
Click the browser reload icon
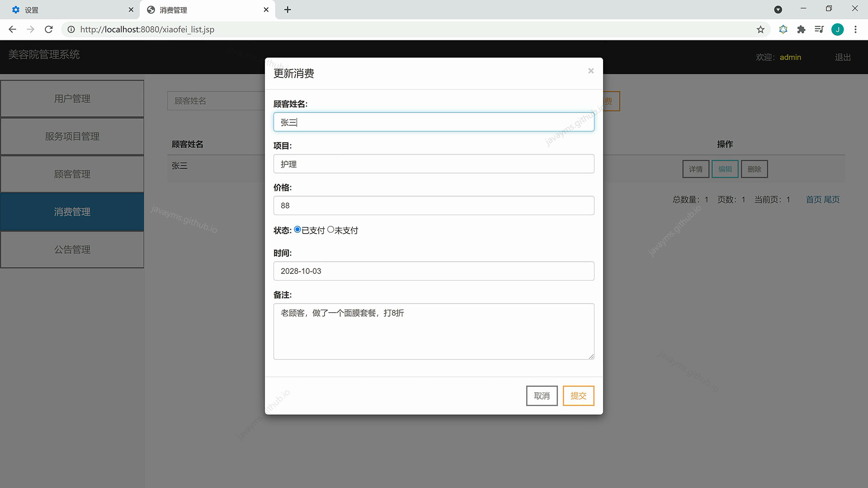[x=49, y=29]
